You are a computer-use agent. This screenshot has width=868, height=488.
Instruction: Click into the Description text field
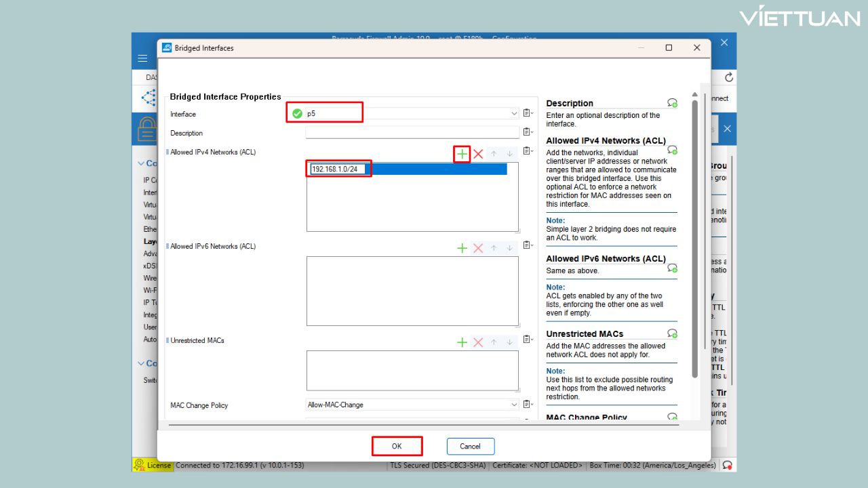coord(412,133)
